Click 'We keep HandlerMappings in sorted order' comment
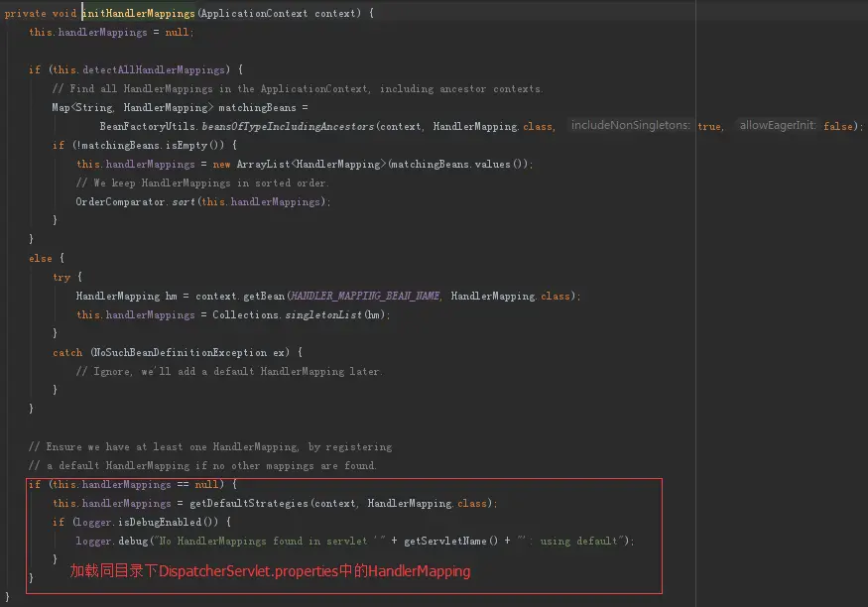This screenshot has width=868, height=607. 202,182
